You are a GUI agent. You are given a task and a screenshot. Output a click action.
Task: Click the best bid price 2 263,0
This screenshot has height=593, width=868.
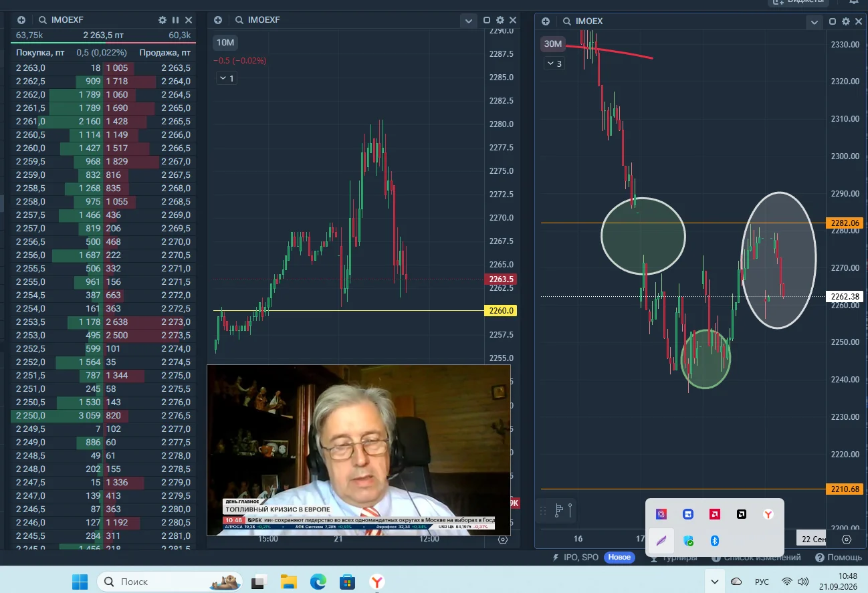coord(31,68)
